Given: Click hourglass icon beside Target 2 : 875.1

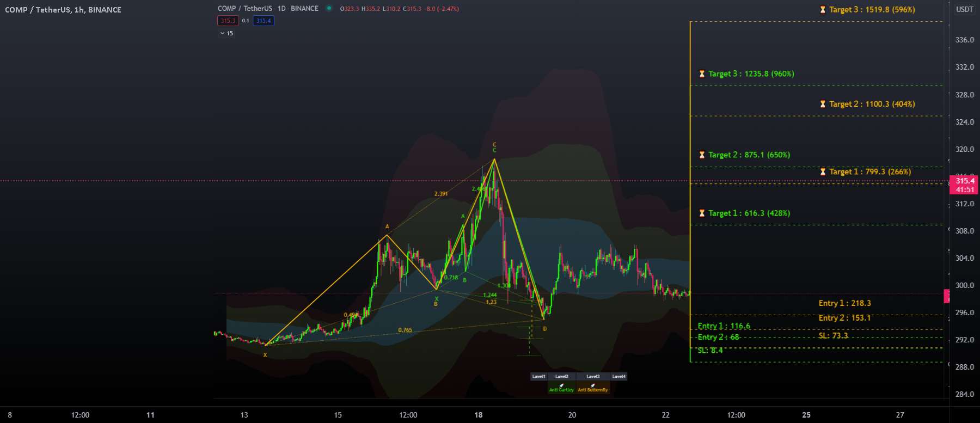Looking at the screenshot, I should pos(702,155).
